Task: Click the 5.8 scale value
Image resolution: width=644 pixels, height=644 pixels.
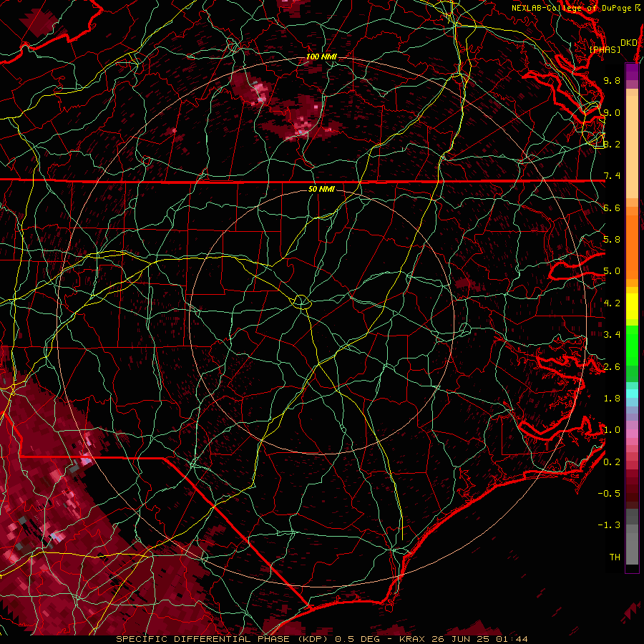Action: [x=612, y=240]
